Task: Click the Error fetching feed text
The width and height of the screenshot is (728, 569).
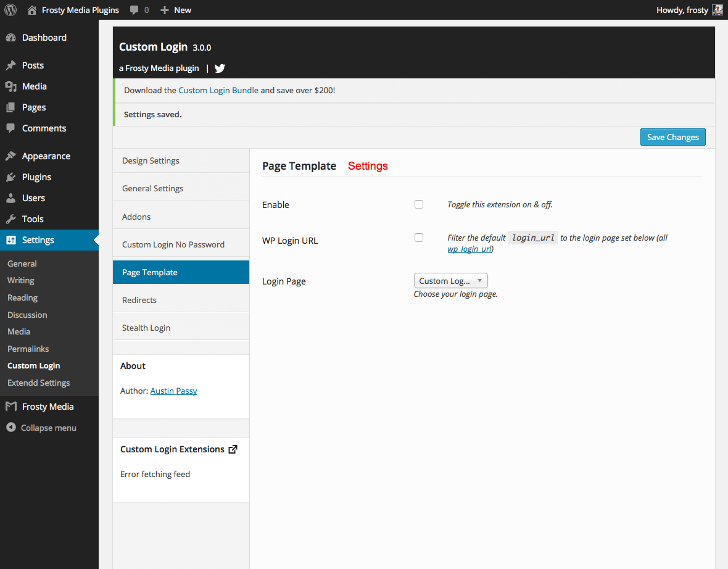Action: point(155,474)
